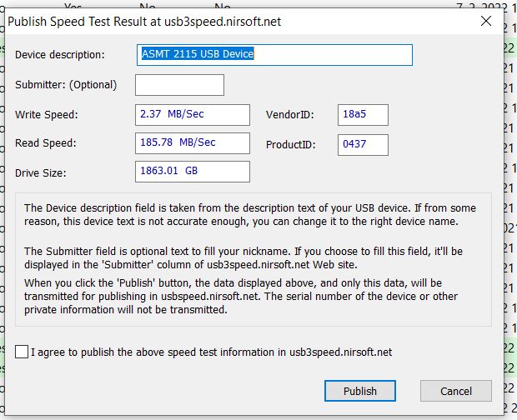Click the Device description text field
Viewport: 517px width, 420px height.
tap(274, 55)
